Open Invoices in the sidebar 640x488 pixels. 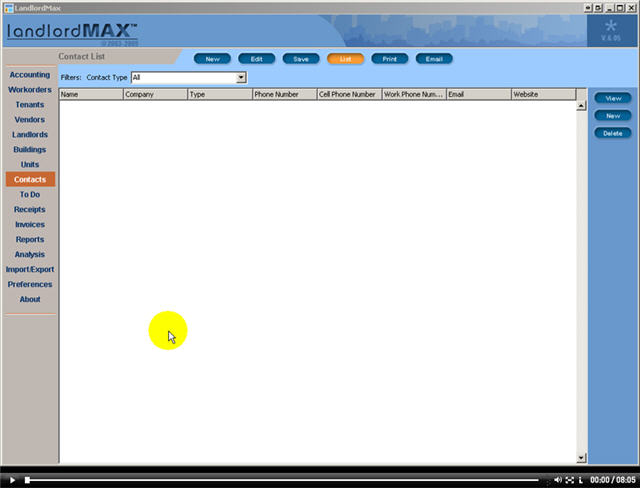tap(30, 224)
